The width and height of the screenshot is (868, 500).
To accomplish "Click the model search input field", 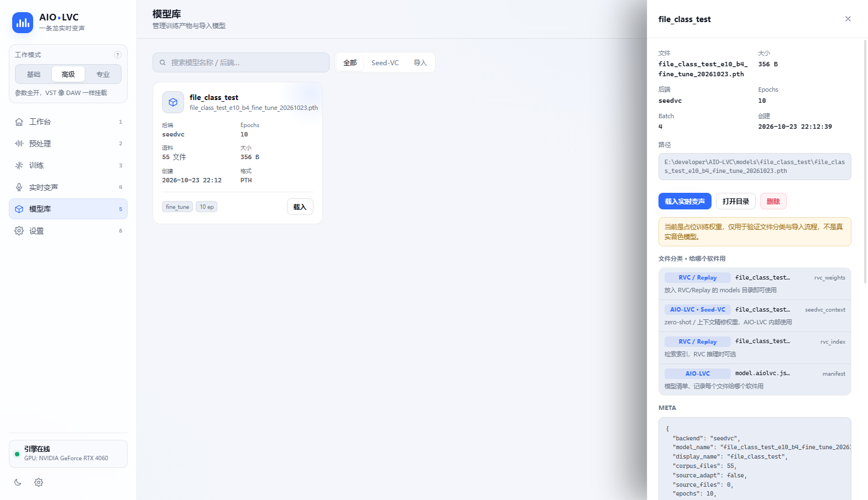I will (241, 62).
